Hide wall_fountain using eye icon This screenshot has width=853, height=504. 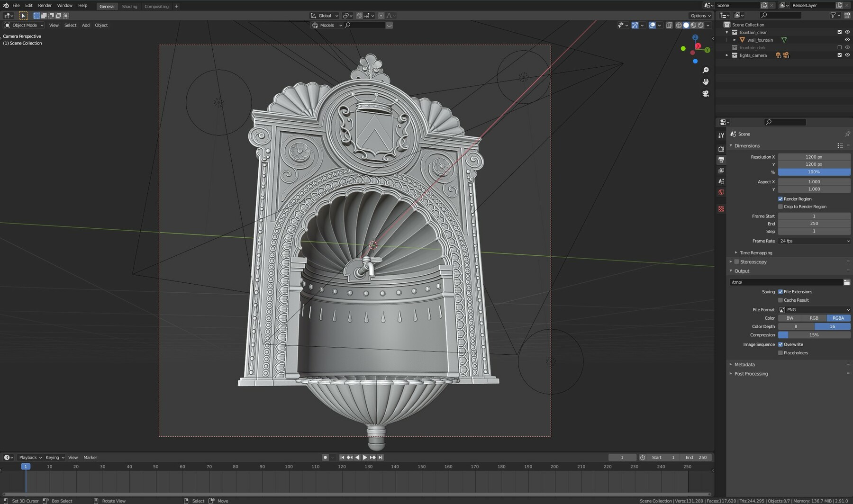pyautogui.click(x=847, y=40)
